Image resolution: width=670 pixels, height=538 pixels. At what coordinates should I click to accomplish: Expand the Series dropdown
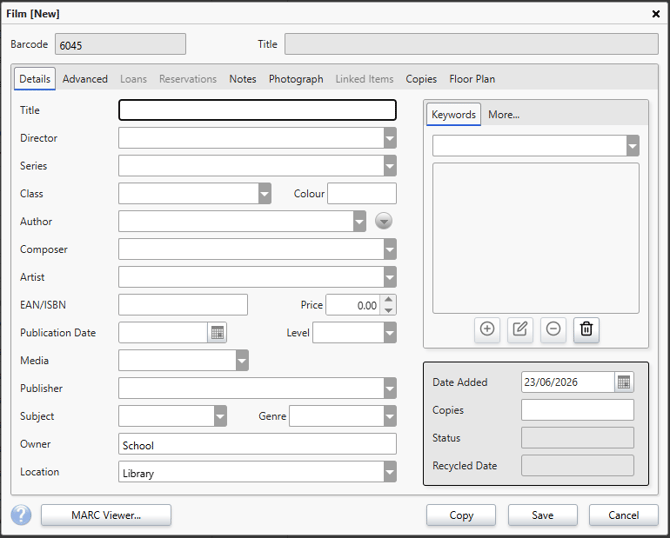[x=390, y=166]
